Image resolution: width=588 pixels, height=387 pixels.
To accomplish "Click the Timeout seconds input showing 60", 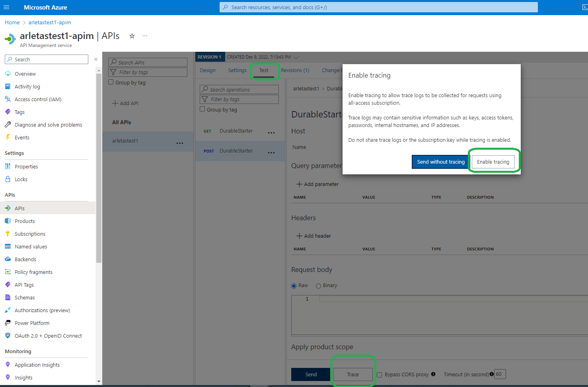I will pos(500,374).
